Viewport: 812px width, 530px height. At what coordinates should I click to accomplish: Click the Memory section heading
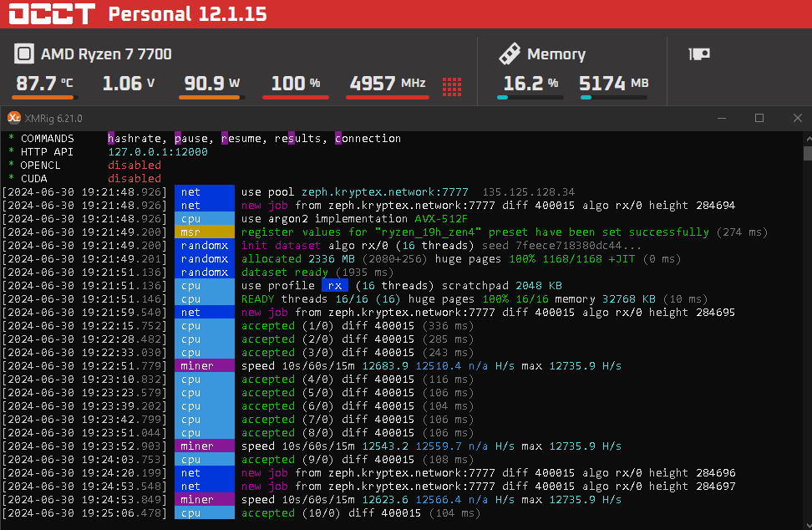pos(556,54)
